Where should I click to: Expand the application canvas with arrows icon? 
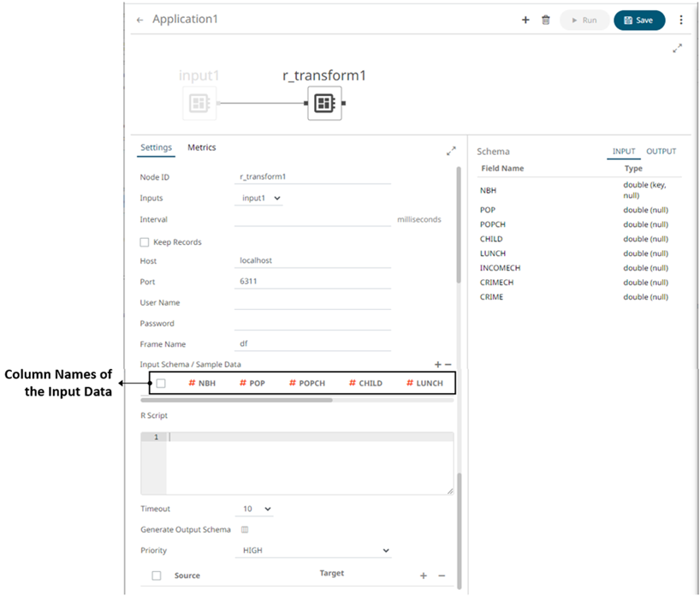[677, 48]
